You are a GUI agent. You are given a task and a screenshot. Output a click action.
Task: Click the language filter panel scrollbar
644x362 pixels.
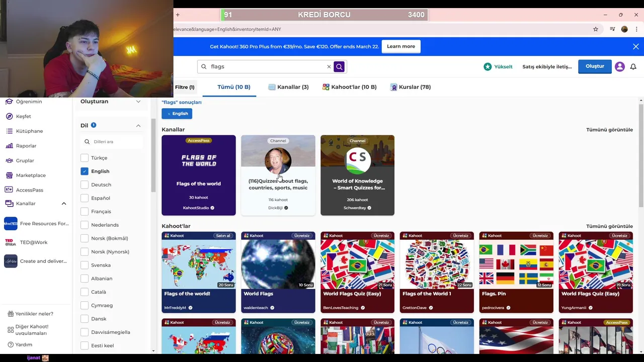153,156
